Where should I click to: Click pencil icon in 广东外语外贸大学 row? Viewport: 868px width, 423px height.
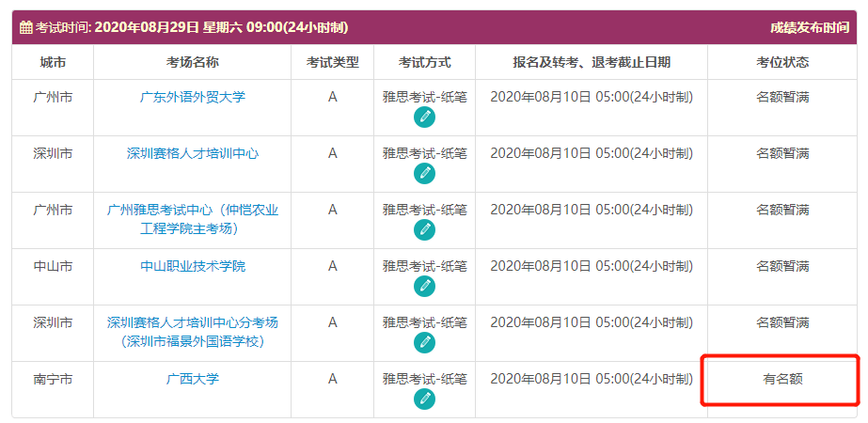(424, 117)
